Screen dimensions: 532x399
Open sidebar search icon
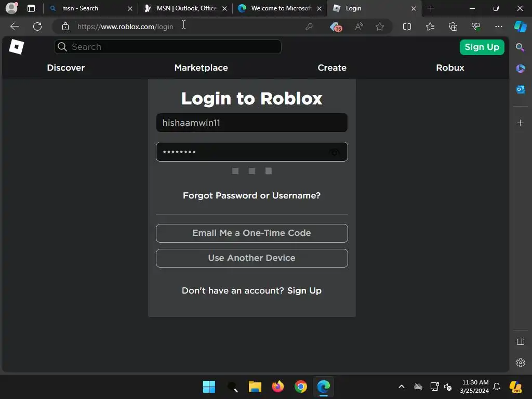[520, 47]
